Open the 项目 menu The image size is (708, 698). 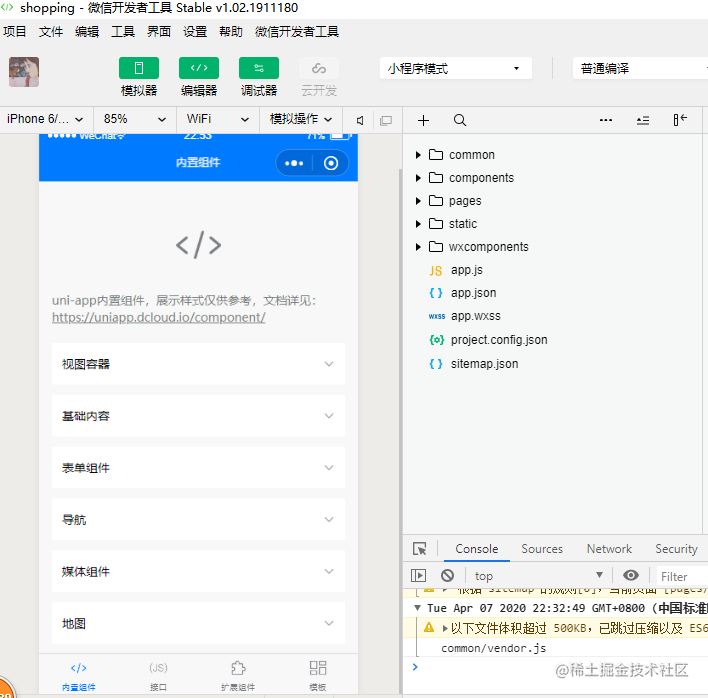point(14,32)
